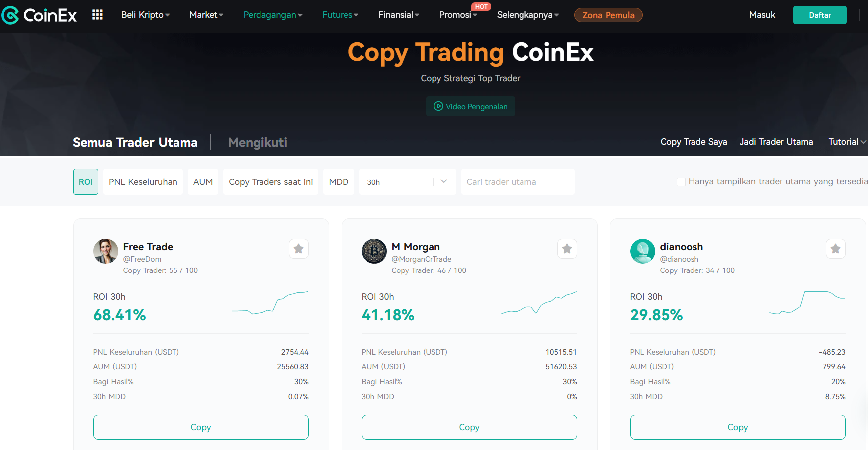Screen dimensions: 868x450
Task: Open the apps grid icon beside logo
Action: (97, 15)
